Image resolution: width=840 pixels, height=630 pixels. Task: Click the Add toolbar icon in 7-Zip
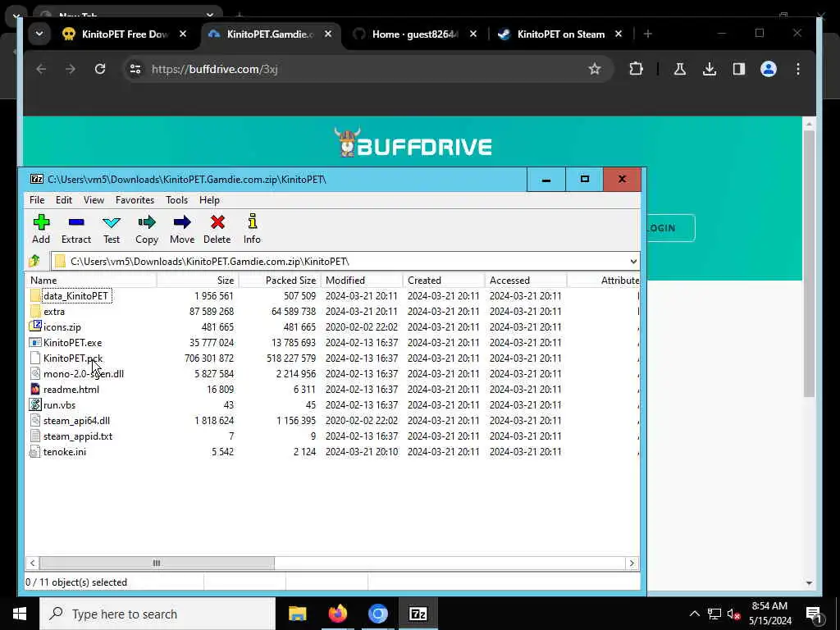coord(41,229)
